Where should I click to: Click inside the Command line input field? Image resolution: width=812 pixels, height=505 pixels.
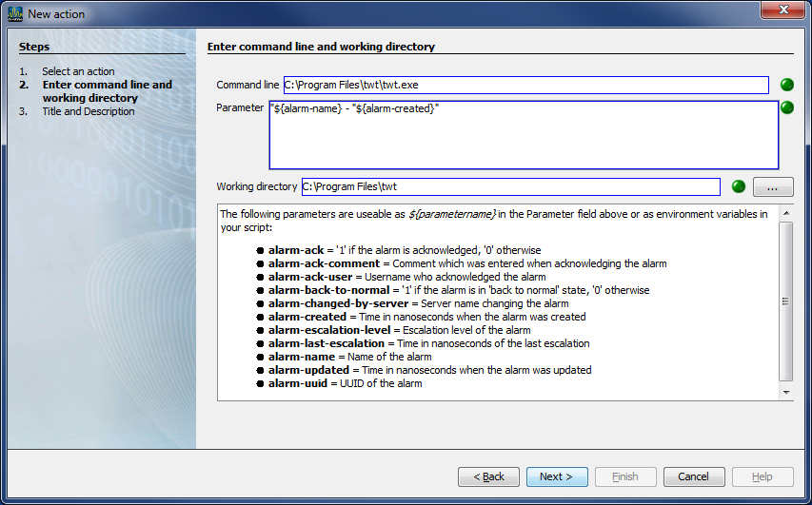pos(525,85)
